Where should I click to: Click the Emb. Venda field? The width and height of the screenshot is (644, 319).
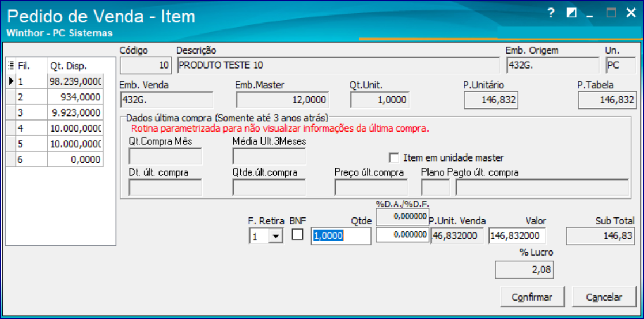pos(166,100)
